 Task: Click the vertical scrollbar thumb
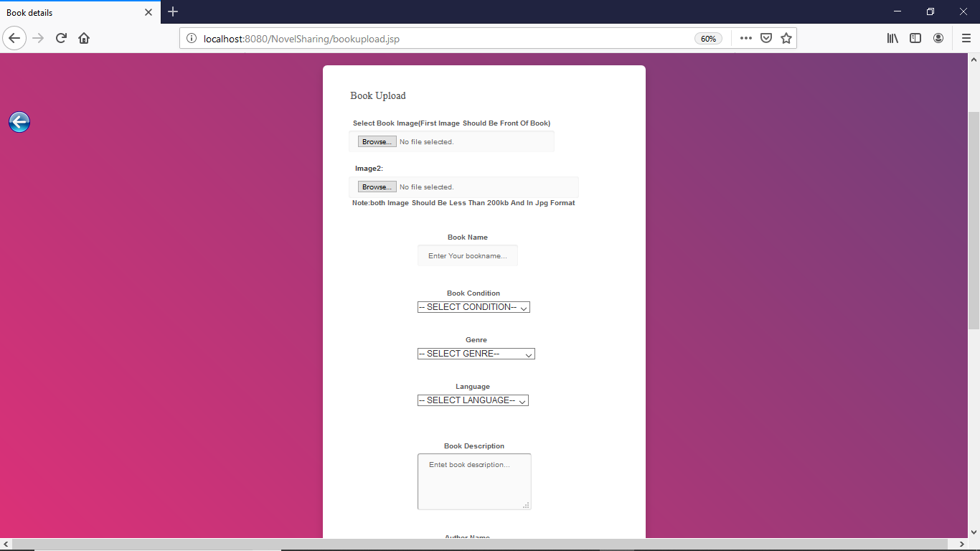click(x=974, y=220)
